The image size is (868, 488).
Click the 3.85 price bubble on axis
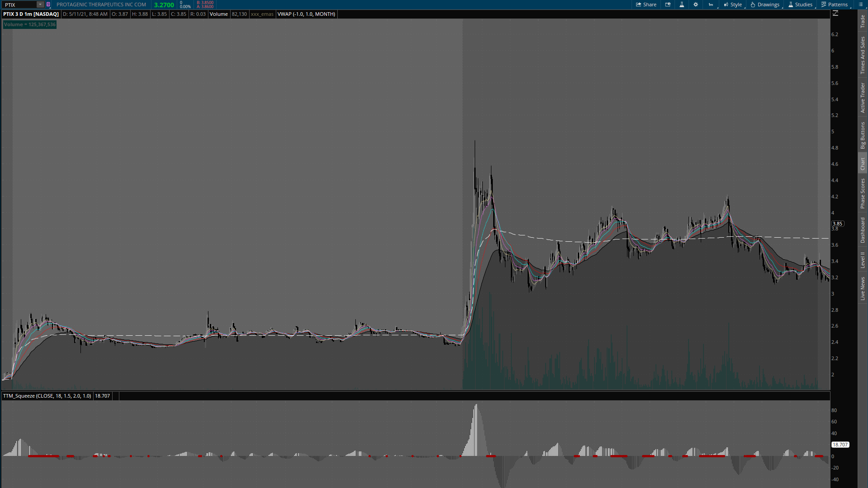tap(837, 224)
